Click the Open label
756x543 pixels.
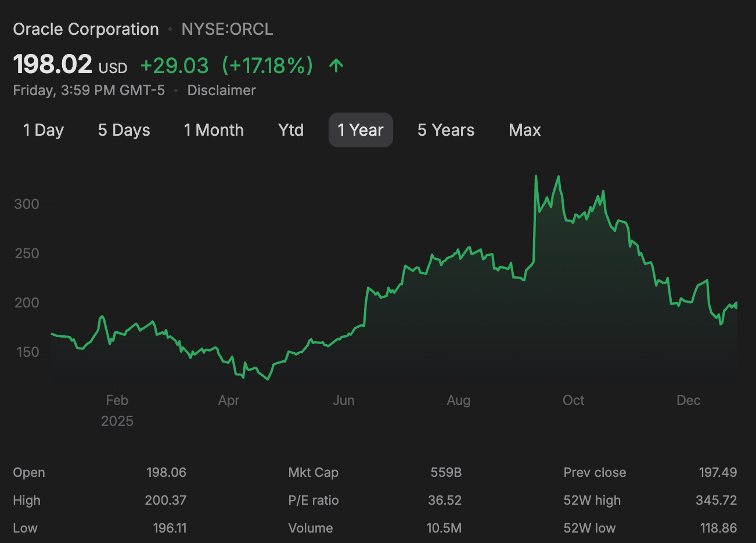click(29, 472)
